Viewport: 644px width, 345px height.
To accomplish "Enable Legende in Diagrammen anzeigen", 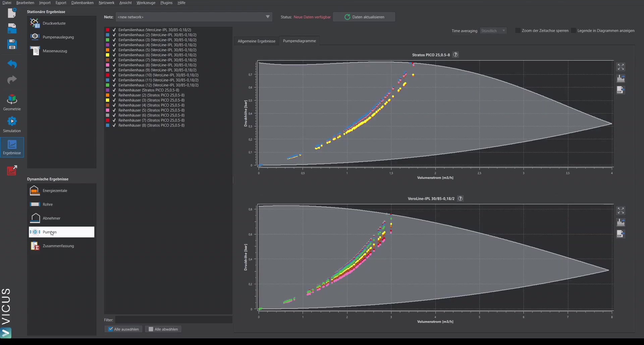I will tap(574, 30).
